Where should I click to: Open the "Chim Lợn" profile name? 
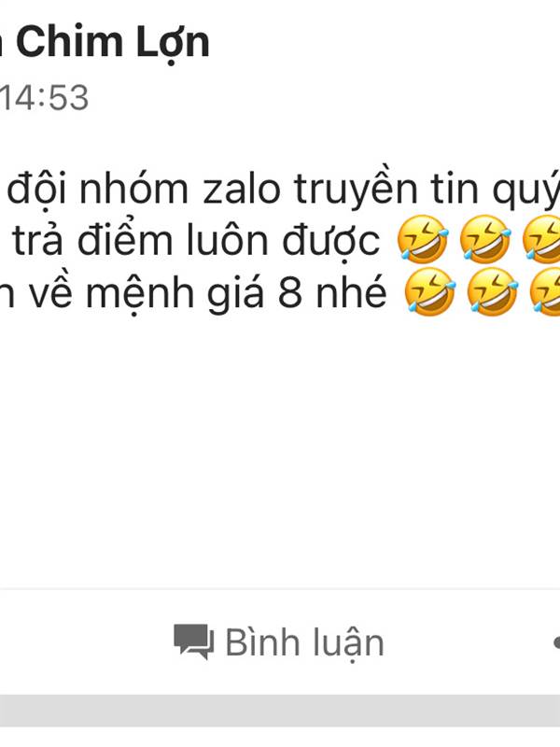click(x=113, y=43)
